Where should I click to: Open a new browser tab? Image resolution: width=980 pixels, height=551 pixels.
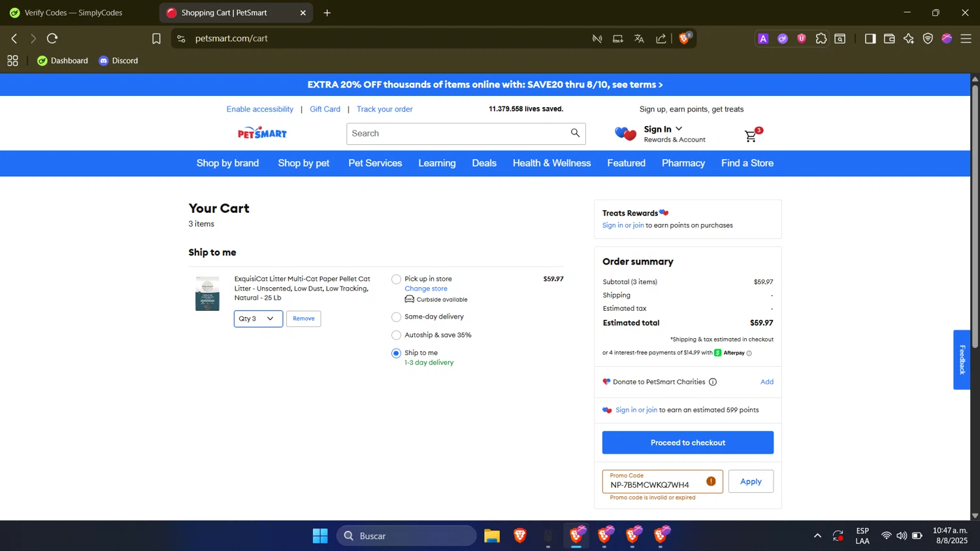(x=327, y=12)
